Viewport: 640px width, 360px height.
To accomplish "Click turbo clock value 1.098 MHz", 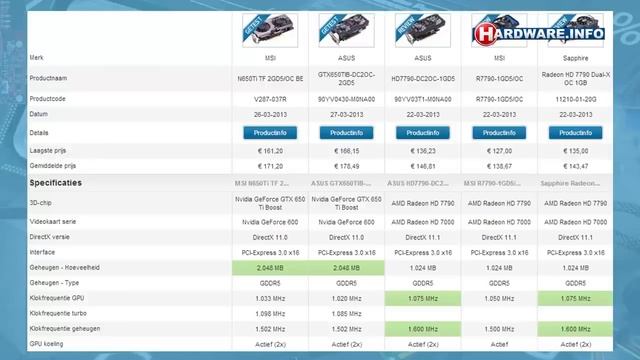I will 270,314.
